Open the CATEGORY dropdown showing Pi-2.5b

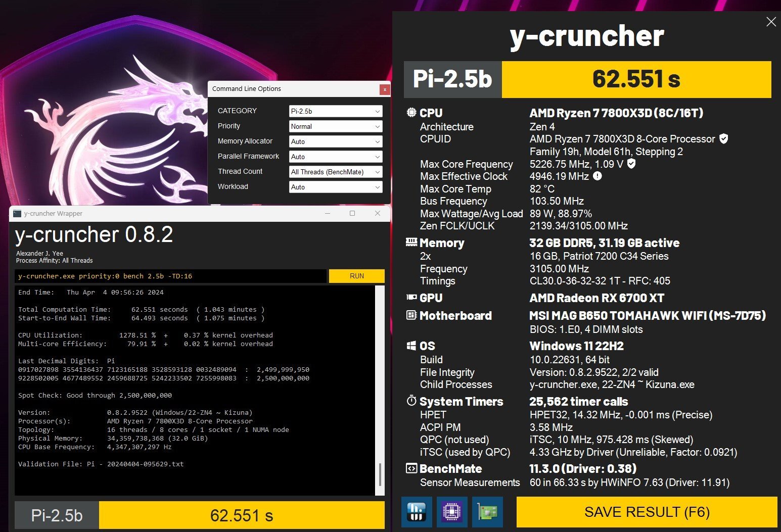pyautogui.click(x=336, y=111)
